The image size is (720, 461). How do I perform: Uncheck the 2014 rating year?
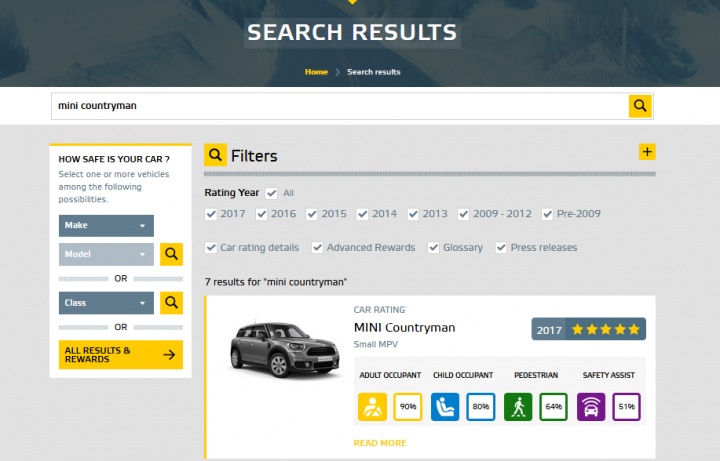tap(362, 214)
